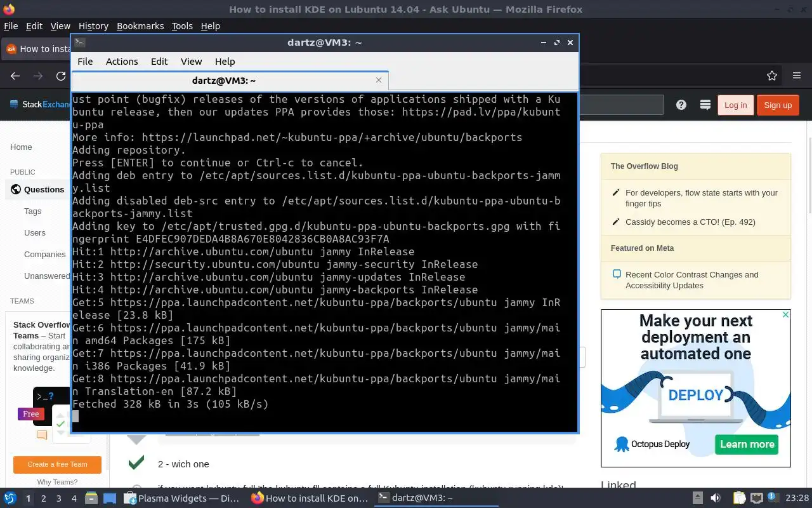Open Questions in left sidebar
Viewport: 812px width, 508px height.
click(x=44, y=189)
